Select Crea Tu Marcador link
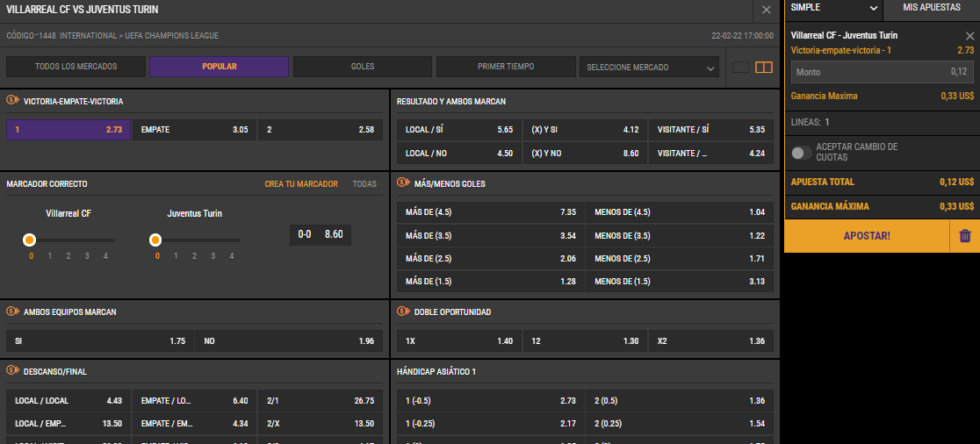The width and height of the screenshot is (980, 444). tap(301, 183)
